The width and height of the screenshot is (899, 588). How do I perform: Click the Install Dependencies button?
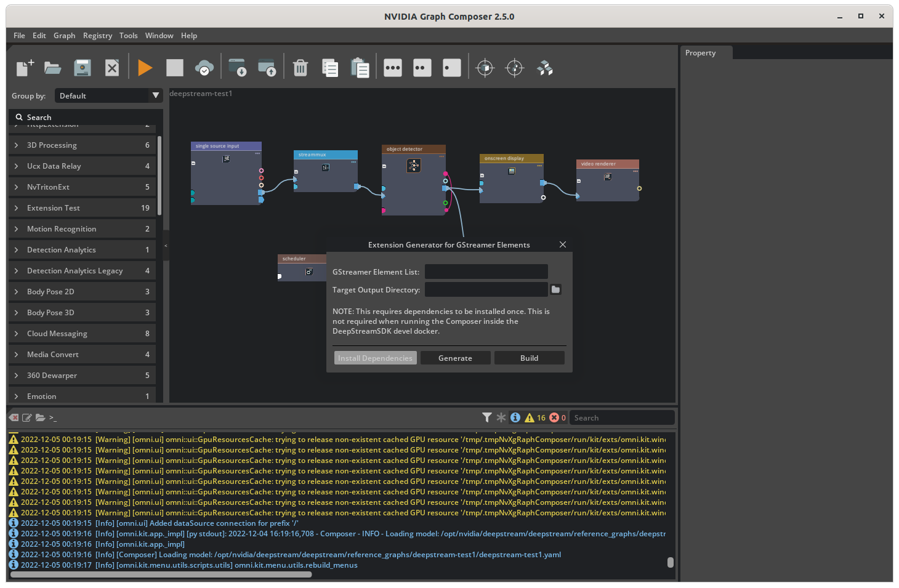[376, 358]
